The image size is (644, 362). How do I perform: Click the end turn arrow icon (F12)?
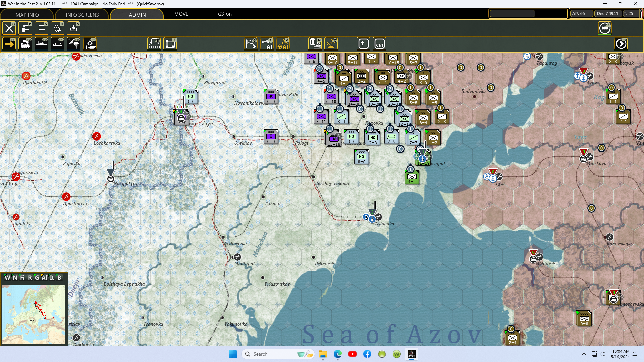[621, 44]
